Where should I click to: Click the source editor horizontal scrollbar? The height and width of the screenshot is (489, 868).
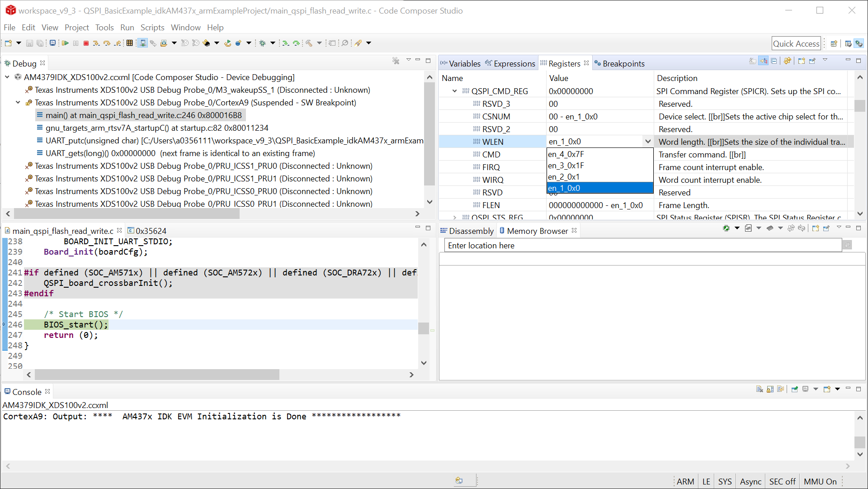[x=156, y=375]
